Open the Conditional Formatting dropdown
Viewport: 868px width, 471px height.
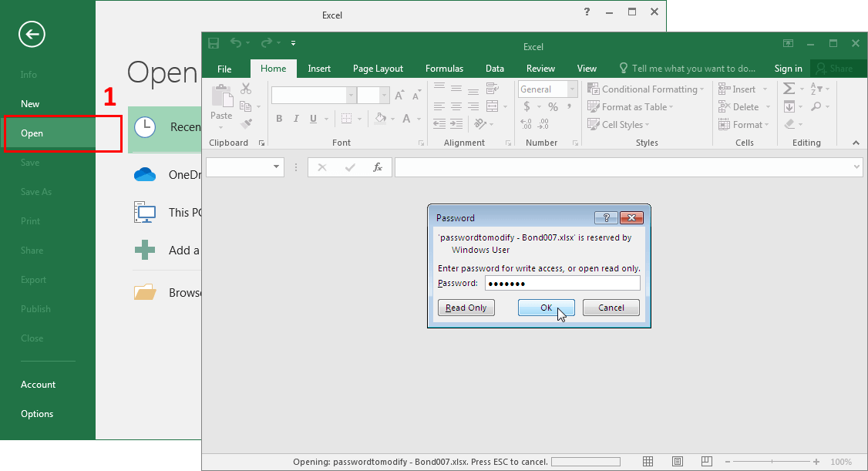click(646, 89)
